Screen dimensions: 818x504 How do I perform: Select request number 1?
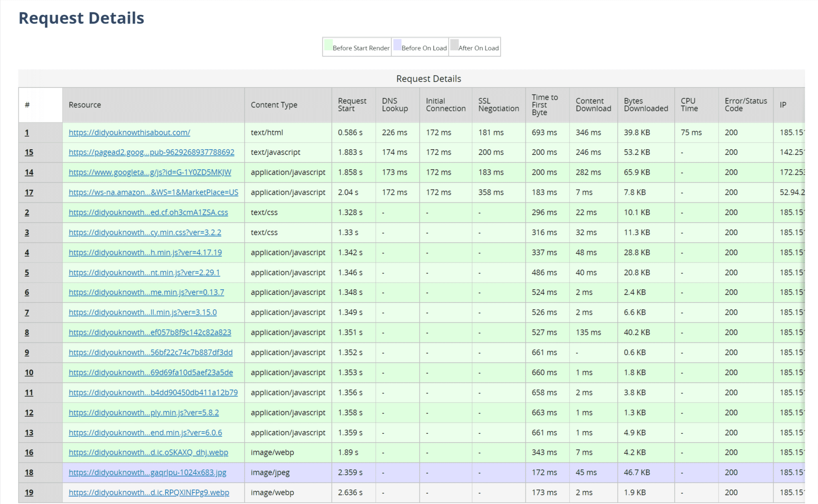[x=27, y=132]
